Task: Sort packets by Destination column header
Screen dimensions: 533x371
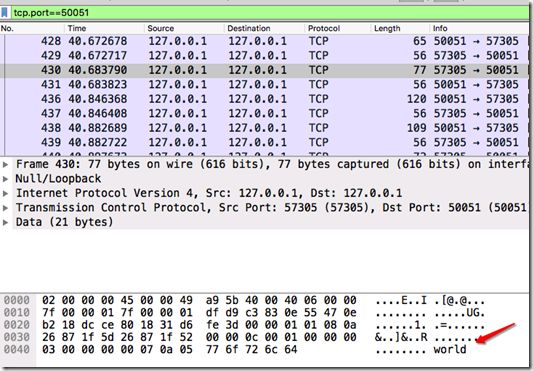Action: 265,28
